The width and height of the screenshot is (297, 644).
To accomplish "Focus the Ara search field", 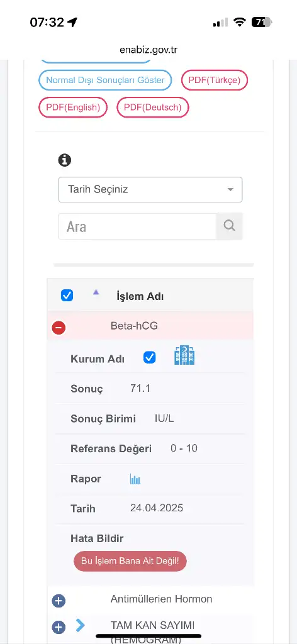I will 137,226.
